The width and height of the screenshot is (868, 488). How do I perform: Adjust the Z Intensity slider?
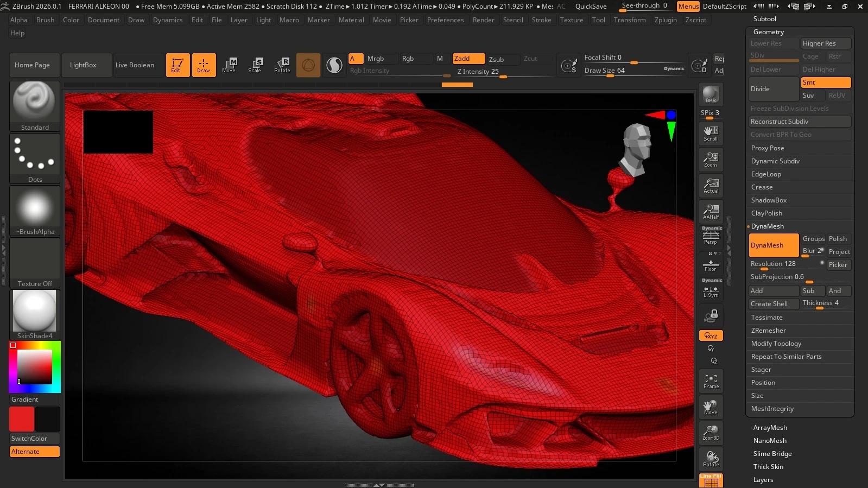coord(503,72)
